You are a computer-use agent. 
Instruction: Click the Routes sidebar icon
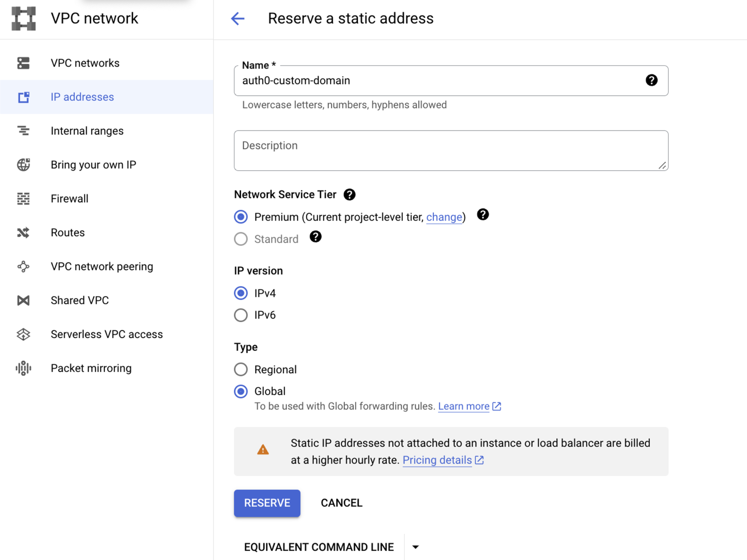23,232
